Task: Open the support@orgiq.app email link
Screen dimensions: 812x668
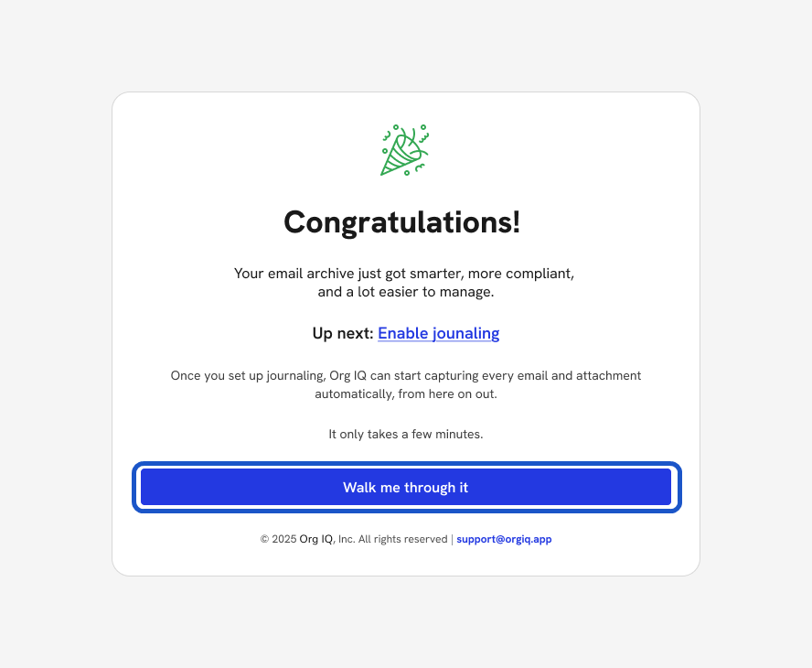Action: coord(504,540)
